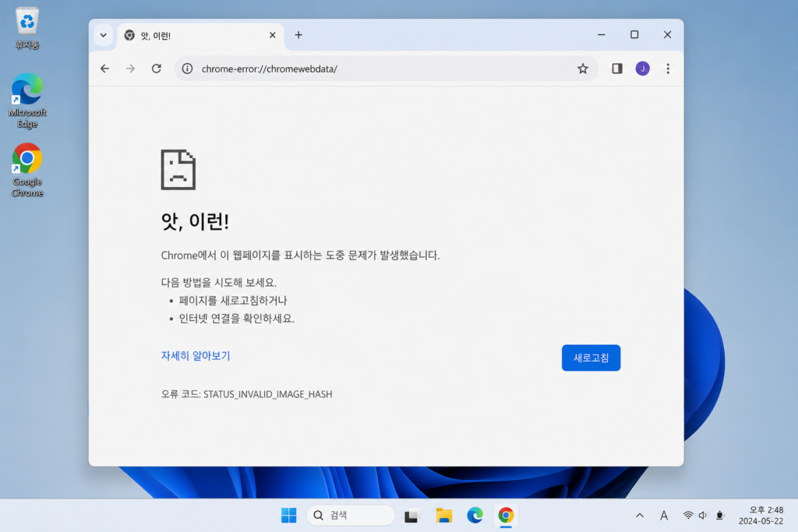This screenshot has height=532, width=798.
Task: Expand the tab search dropdown arrow
Action: click(x=104, y=35)
